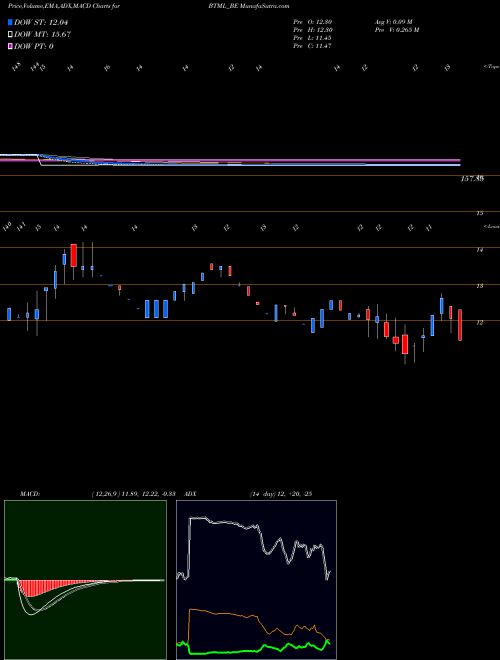
Task: Click the 'Pre C: 11.47' value
Action: coord(313,46)
